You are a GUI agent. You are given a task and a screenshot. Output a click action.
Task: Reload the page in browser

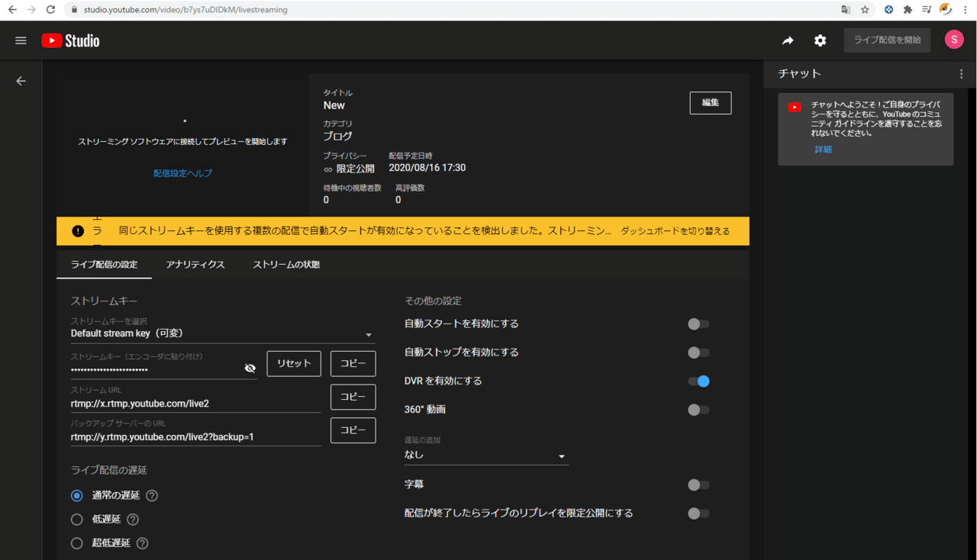pos(50,10)
